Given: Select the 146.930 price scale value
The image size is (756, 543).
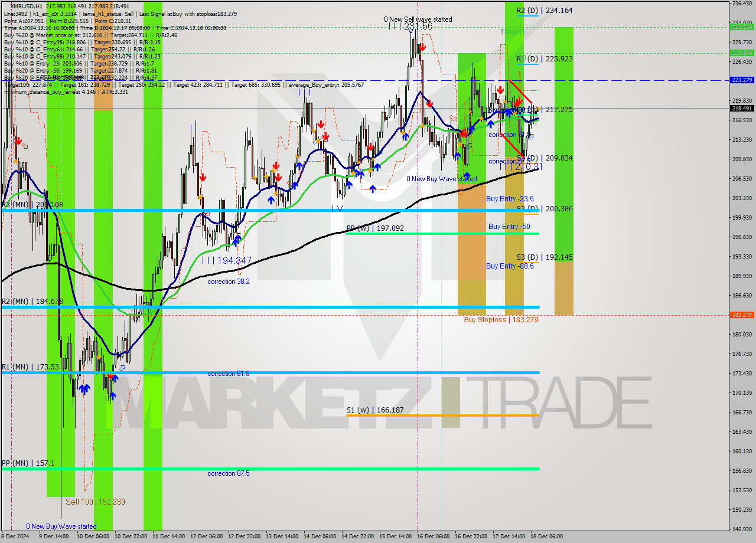Looking at the screenshot, I should [x=742, y=529].
